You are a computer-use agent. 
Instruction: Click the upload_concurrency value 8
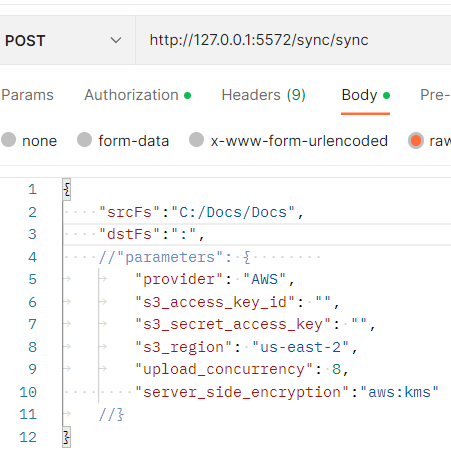(336, 369)
